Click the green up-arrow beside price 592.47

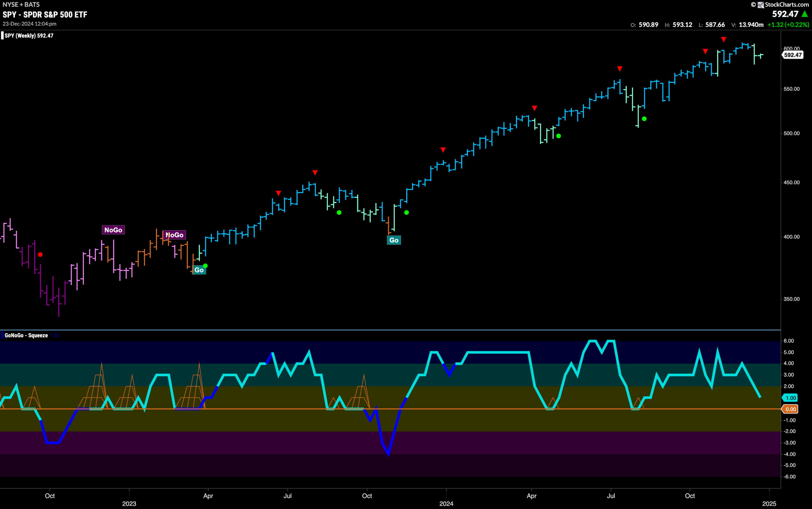tap(805, 14)
